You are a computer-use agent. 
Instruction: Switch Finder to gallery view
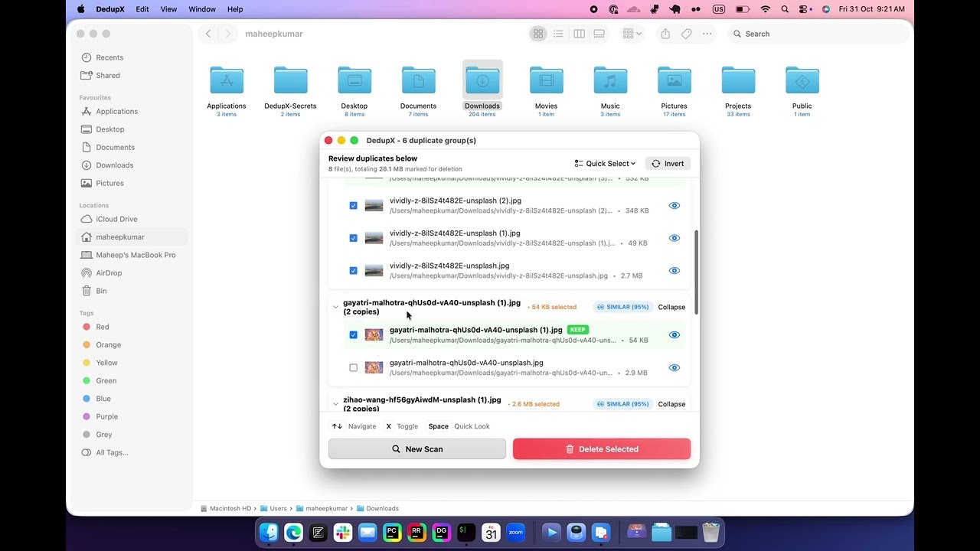click(599, 34)
